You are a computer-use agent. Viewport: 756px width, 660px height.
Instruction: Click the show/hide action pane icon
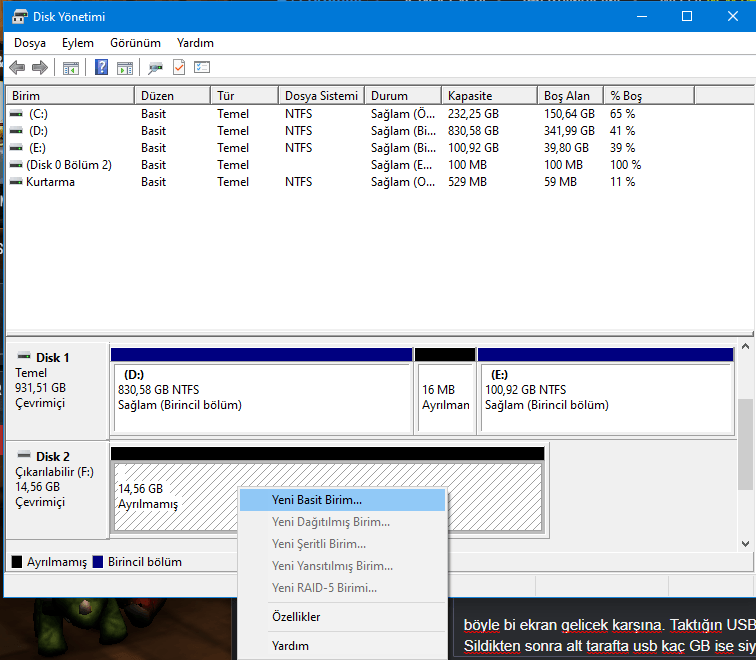click(x=125, y=68)
